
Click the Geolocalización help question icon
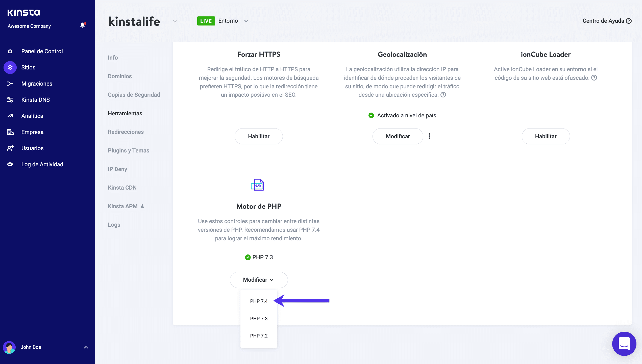pos(443,95)
